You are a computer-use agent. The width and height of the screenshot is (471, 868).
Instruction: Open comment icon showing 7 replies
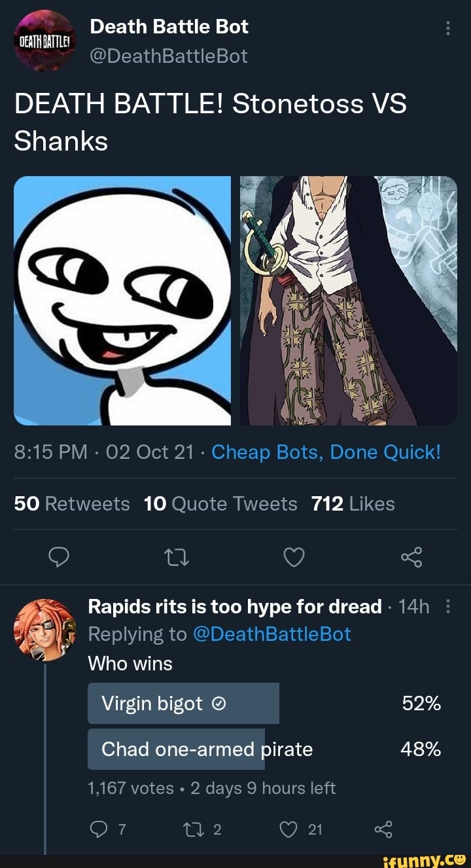[x=105, y=829]
